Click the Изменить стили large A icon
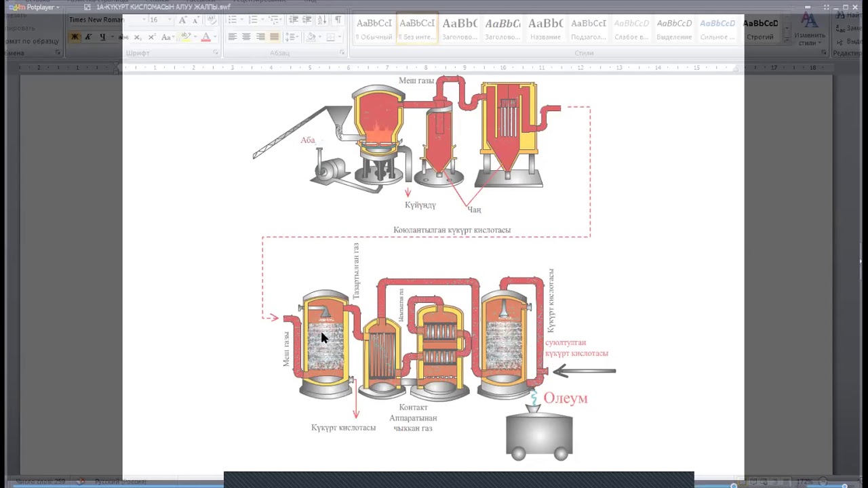 tap(810, 20)
